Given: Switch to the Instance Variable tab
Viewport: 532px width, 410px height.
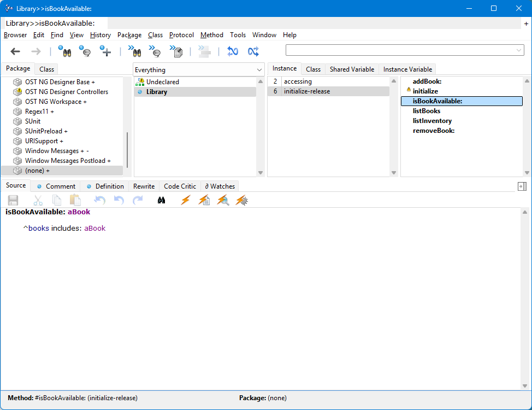Looking at the screenshot, I should pyautogui.click(x=407, y=69).
